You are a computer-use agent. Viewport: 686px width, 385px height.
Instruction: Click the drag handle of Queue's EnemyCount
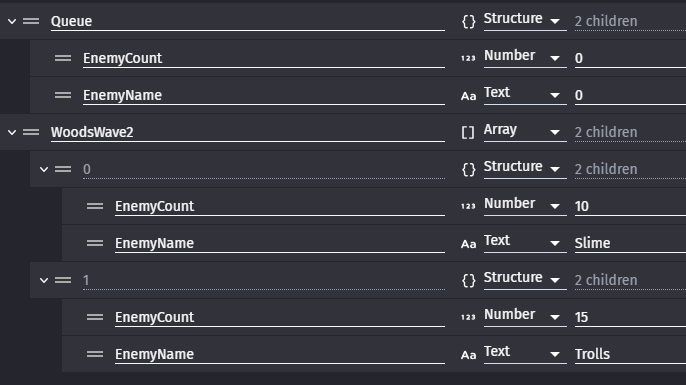pos(63,58)
